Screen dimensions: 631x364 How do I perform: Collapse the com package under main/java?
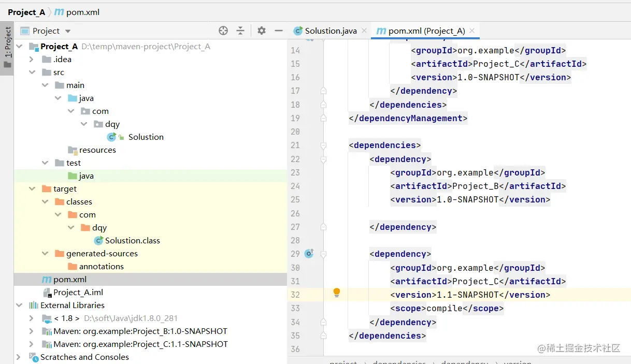[x=70, y=111]
